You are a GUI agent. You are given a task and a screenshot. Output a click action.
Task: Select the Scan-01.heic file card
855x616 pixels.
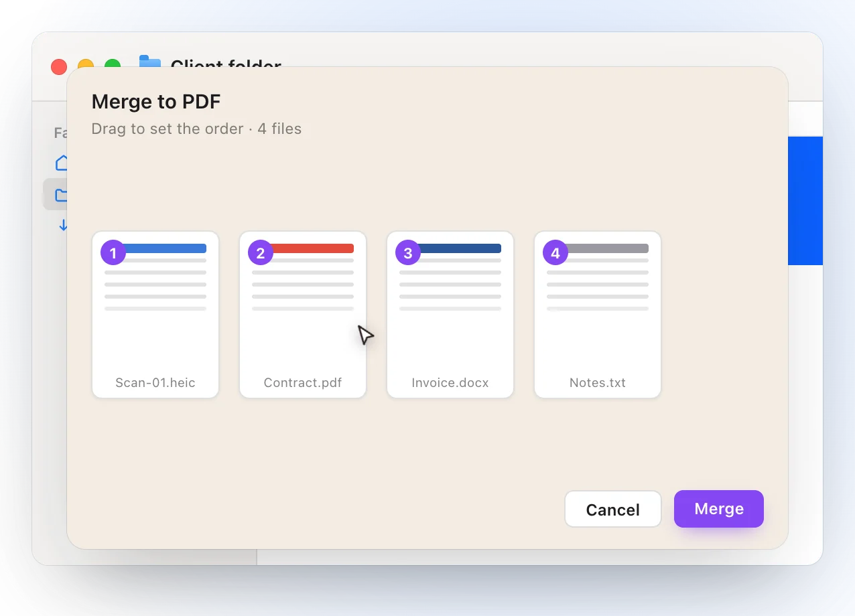155,315
